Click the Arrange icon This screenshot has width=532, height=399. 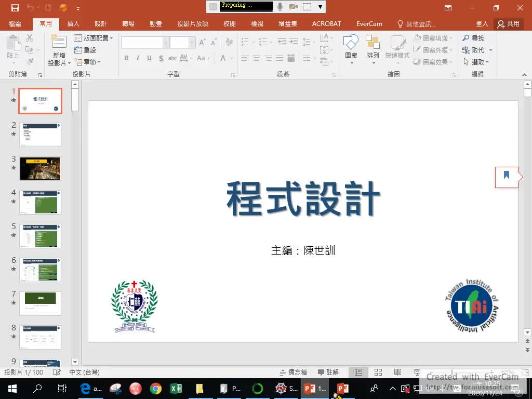coord(373,42)
